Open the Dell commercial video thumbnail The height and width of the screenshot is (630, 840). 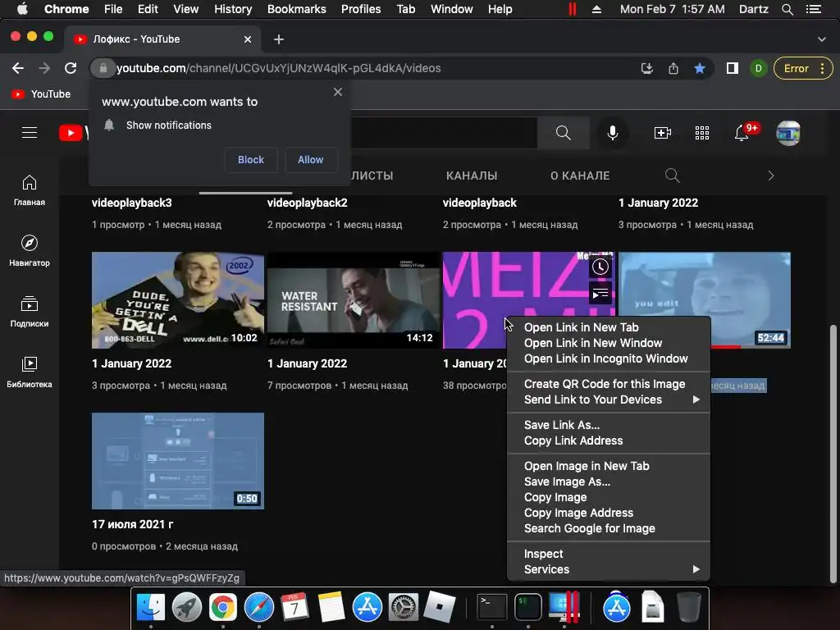[x=178, y=300]
